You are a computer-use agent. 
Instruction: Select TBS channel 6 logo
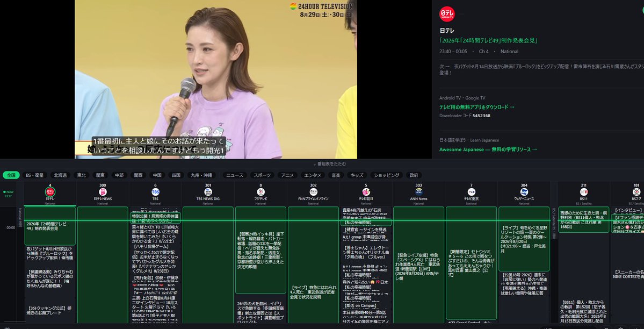155,192
